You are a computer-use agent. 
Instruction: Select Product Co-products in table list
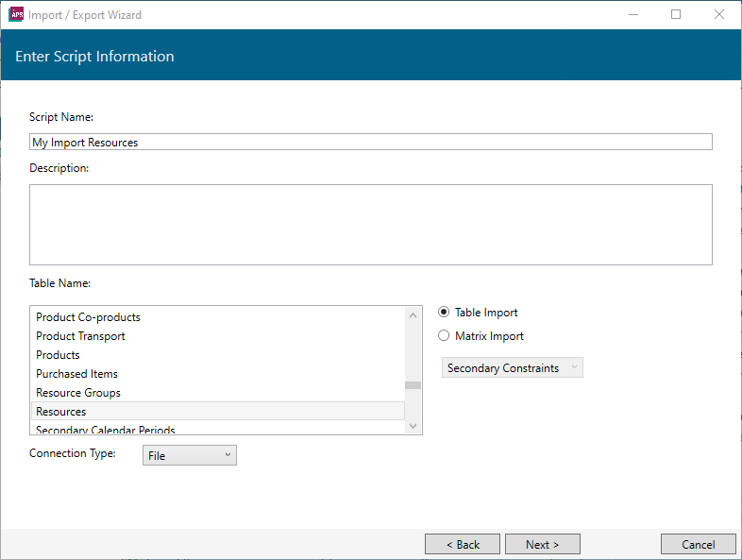click(x=88, y=317)
